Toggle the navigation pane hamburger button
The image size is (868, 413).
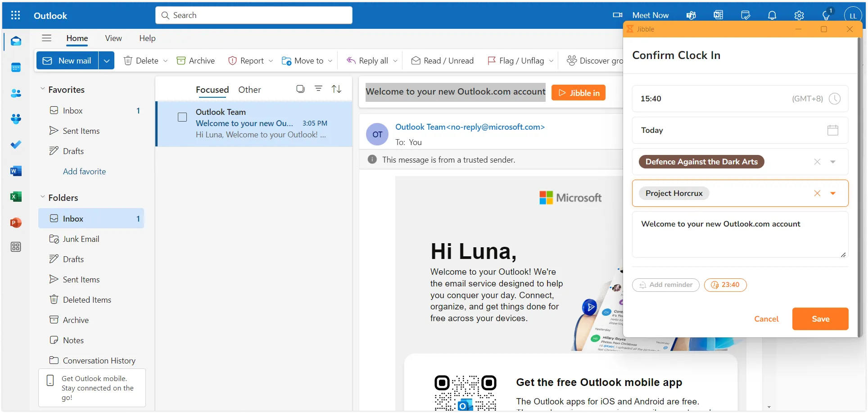coord(46,38)
